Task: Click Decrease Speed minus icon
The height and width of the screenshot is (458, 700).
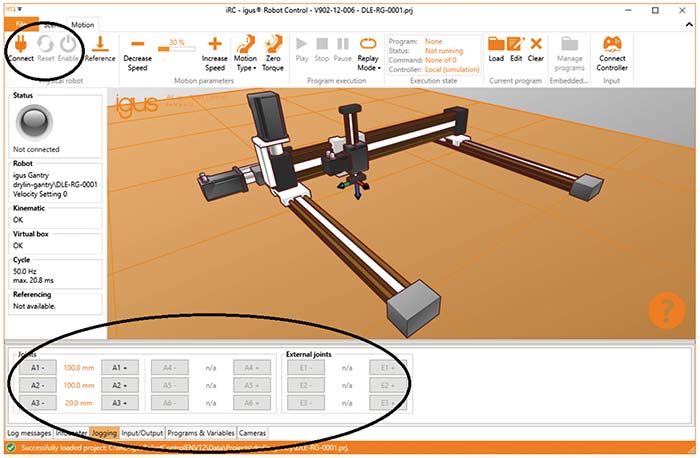Action: [x=138, y=44]
